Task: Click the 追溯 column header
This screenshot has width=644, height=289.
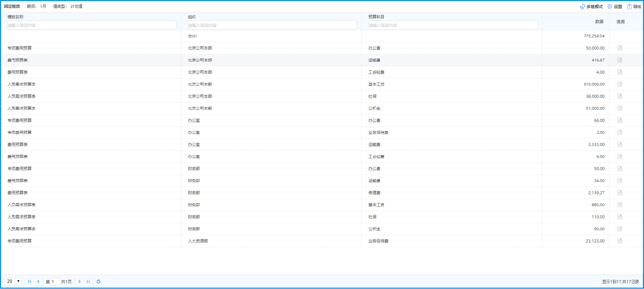Action: pos(620,22)
